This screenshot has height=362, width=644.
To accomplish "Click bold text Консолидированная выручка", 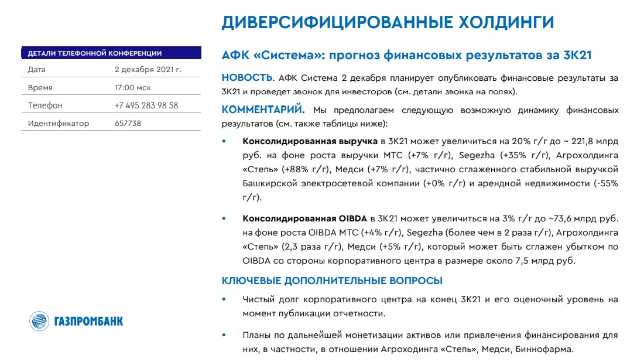I will (x=310, y=141).
